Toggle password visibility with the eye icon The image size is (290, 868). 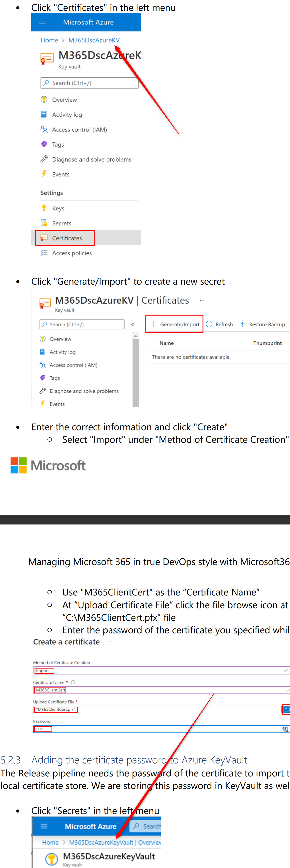click(x=285, y=729)
